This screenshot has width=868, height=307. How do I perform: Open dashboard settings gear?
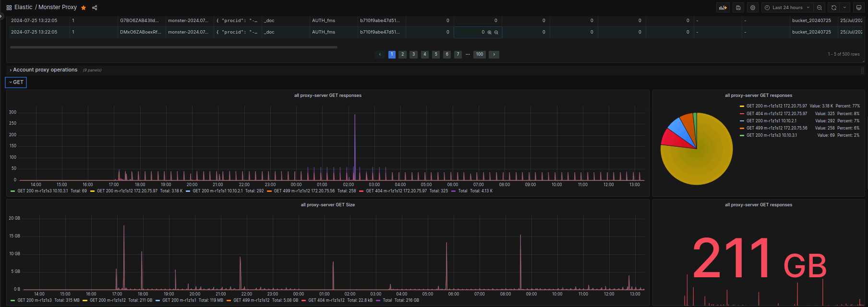pos(753,8)
